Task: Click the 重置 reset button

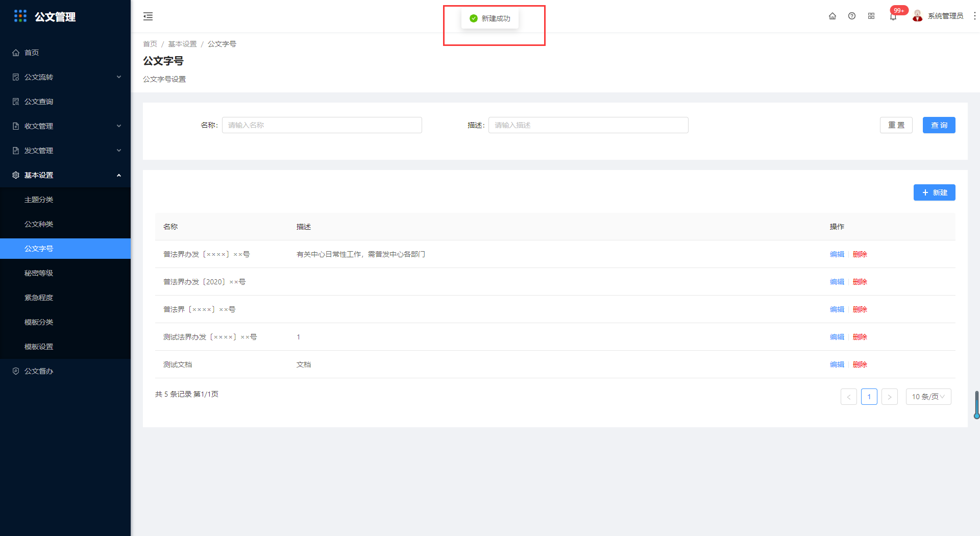Action: pyautogui.click(x=896, y=125)
